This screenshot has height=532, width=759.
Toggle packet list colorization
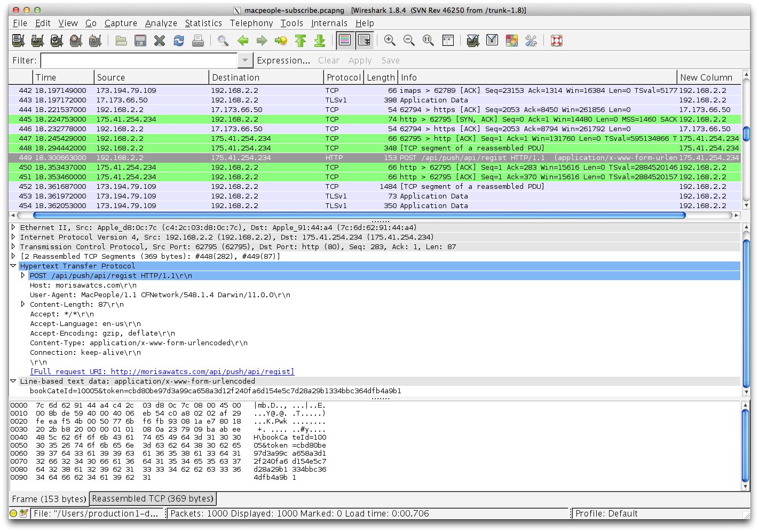(x=345, y=41)
